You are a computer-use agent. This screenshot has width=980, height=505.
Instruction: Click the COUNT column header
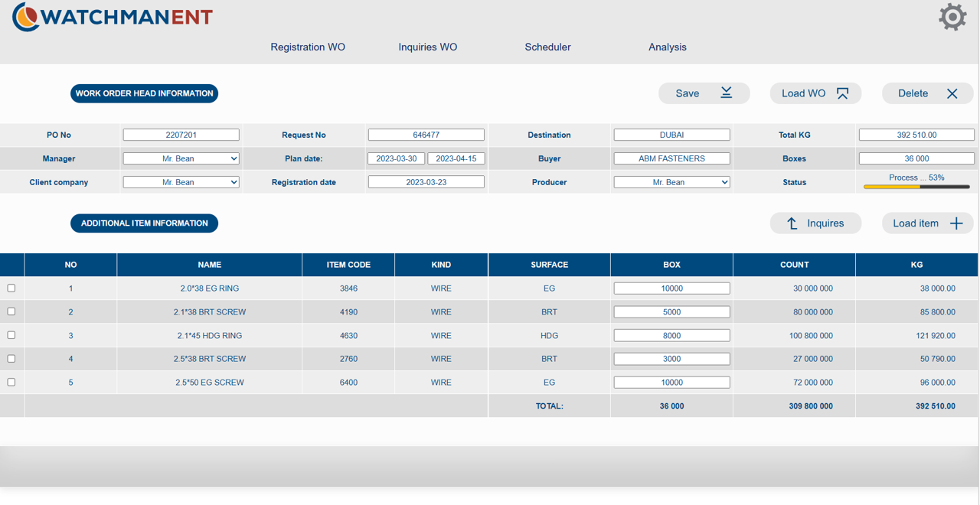pos(794,265)
